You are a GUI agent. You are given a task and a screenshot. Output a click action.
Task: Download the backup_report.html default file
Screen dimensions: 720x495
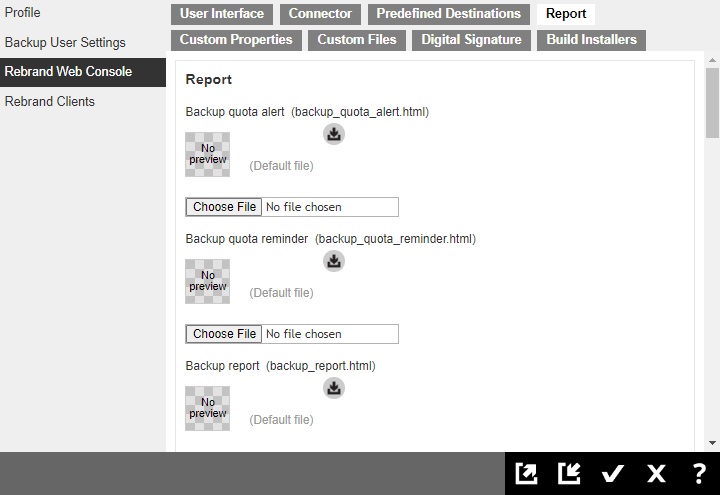tap(334, 388)
